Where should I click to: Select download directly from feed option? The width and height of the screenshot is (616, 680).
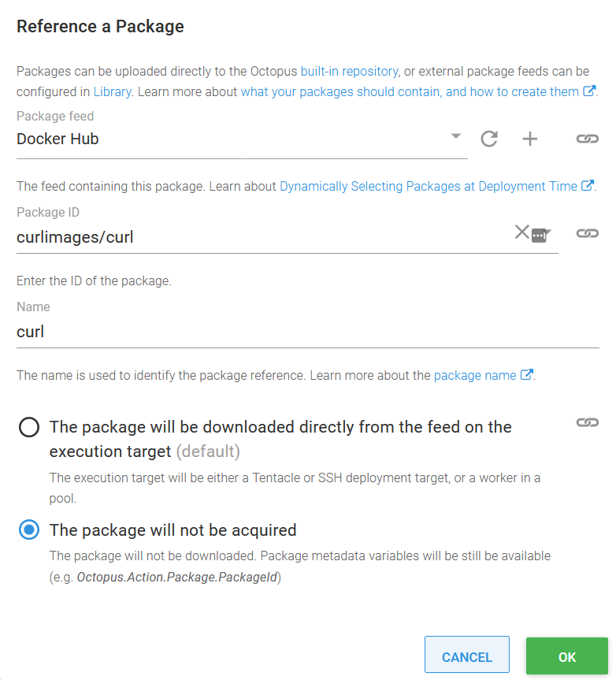[x=29, y=428]
